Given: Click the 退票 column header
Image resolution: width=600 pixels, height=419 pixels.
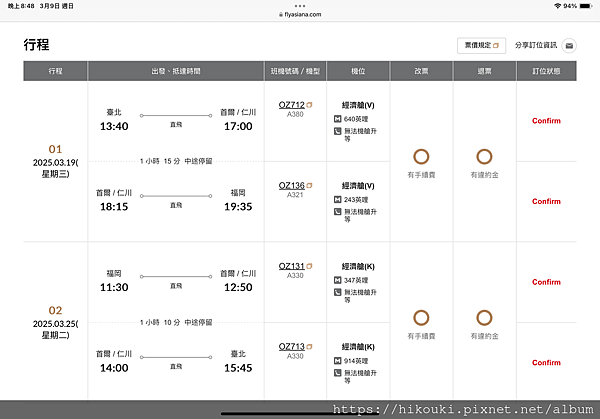Looking at the screenshot, I should point(484,71).
